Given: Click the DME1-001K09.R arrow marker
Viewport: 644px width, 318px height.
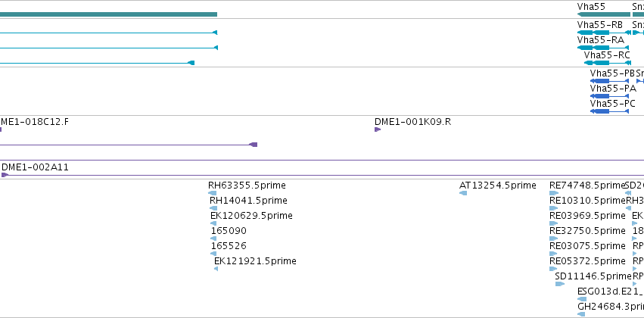Looking at the screenshot, I should (x=378, y=129).
